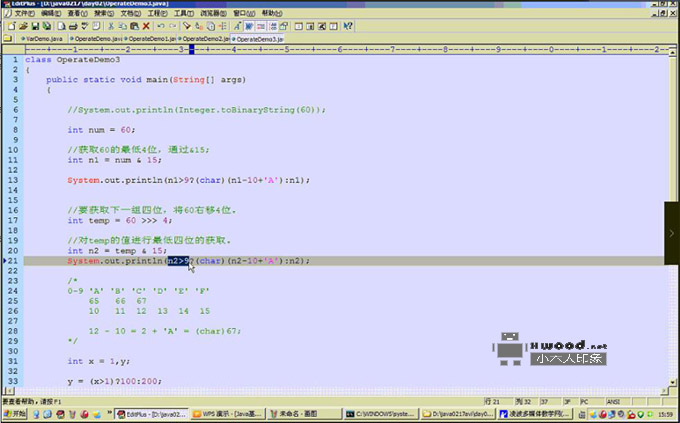Open the D:\java0217avi folder taskbar button

pos(458,414)
